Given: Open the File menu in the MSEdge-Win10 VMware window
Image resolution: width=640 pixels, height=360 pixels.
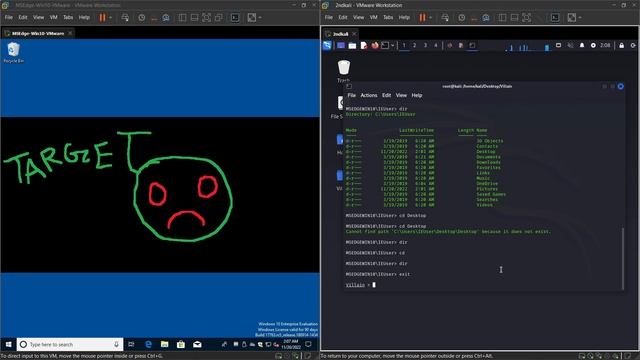Looking at the screenshot, I should coord(9,18).
